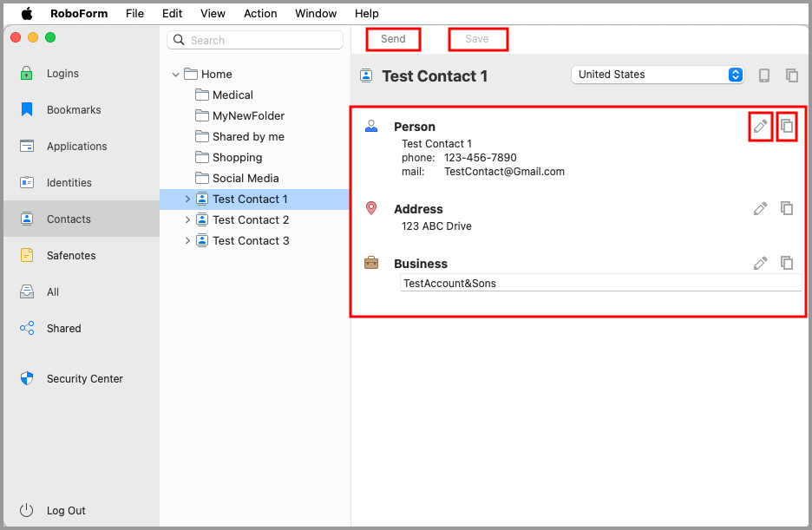Show All items in the sidebar

(x=53, y=292)
